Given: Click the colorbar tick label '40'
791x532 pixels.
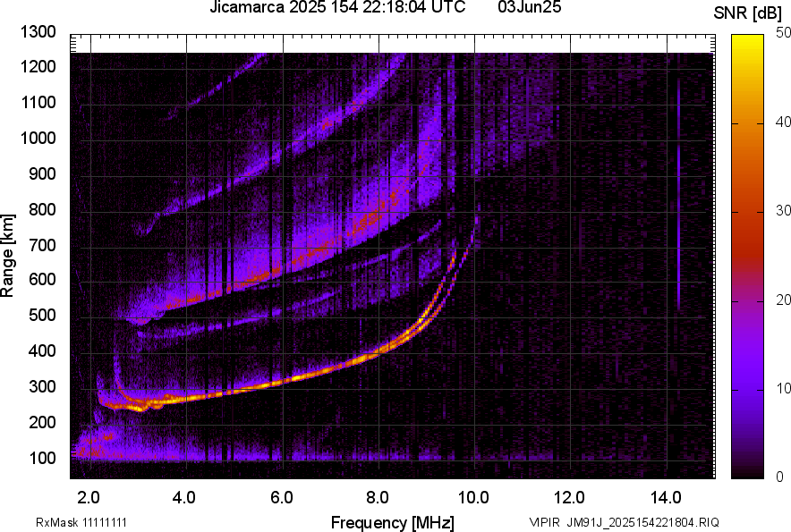Looking at the screenshot, I should 784,122.
